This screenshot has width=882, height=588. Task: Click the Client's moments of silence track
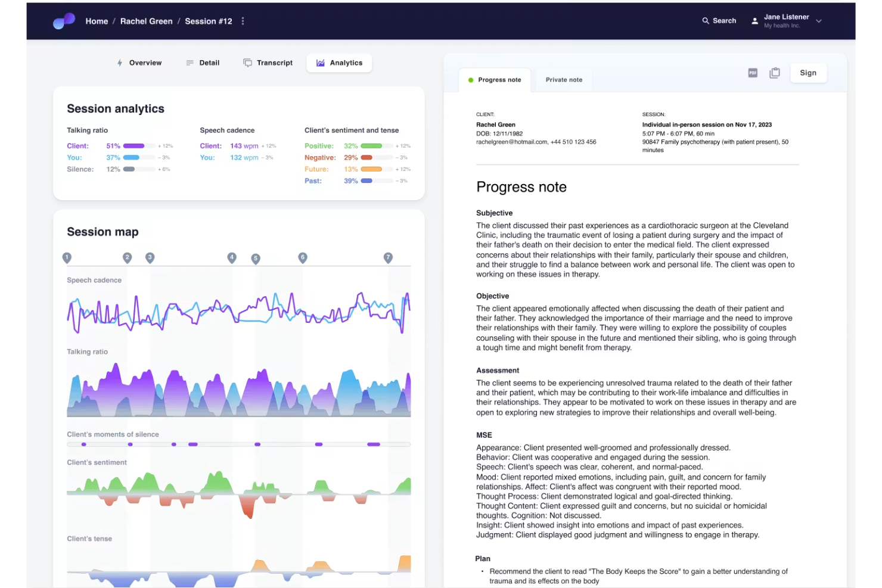[x=238, y=444]
